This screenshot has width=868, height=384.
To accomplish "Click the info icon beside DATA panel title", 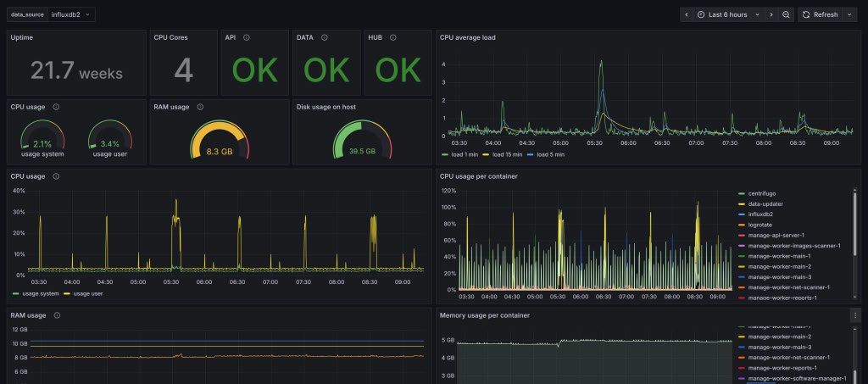I will click(326, 37).
